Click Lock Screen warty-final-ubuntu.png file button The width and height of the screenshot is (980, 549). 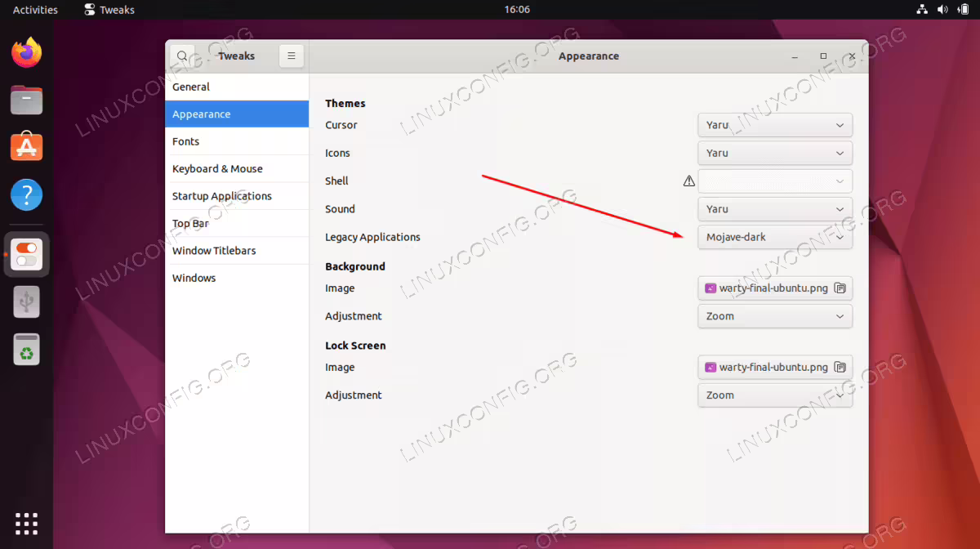click(x=775, y=368)
